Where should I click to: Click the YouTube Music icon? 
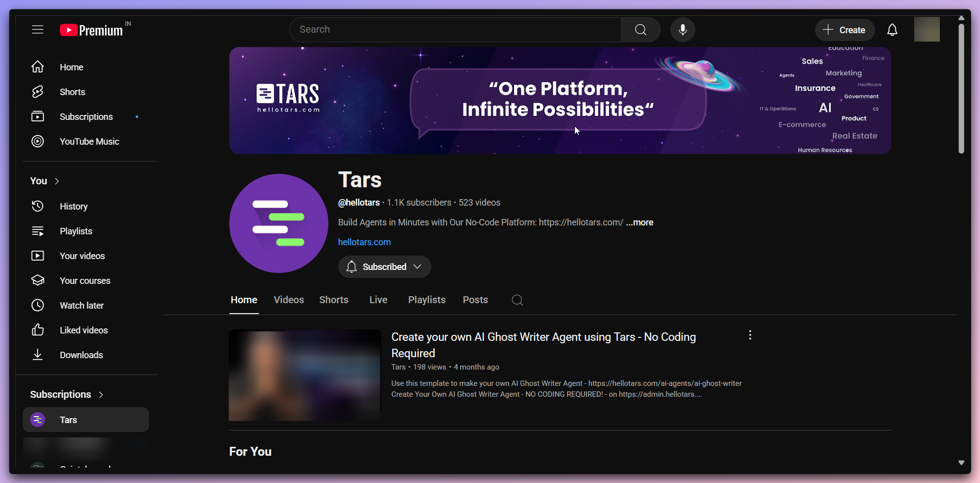38,141
